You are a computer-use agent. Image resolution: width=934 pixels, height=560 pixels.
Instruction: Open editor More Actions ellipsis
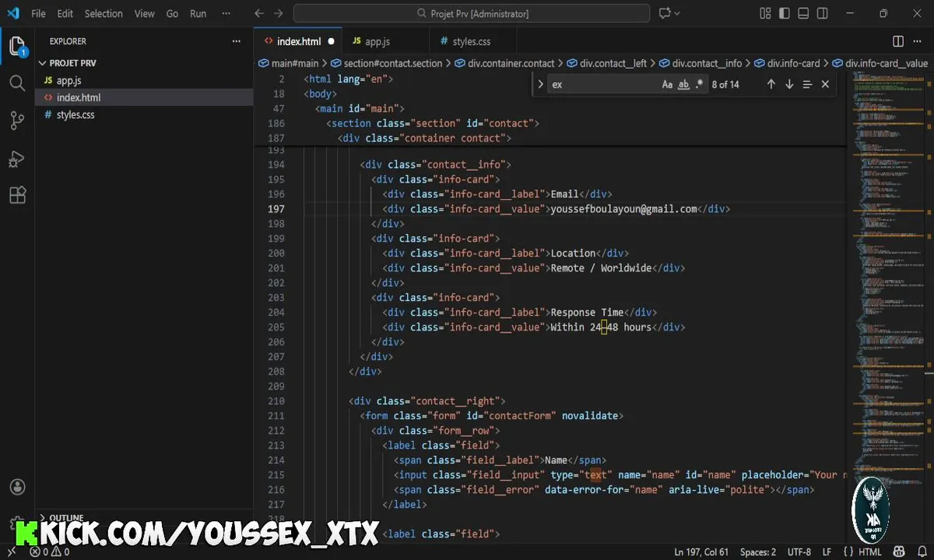coord(918,41)
